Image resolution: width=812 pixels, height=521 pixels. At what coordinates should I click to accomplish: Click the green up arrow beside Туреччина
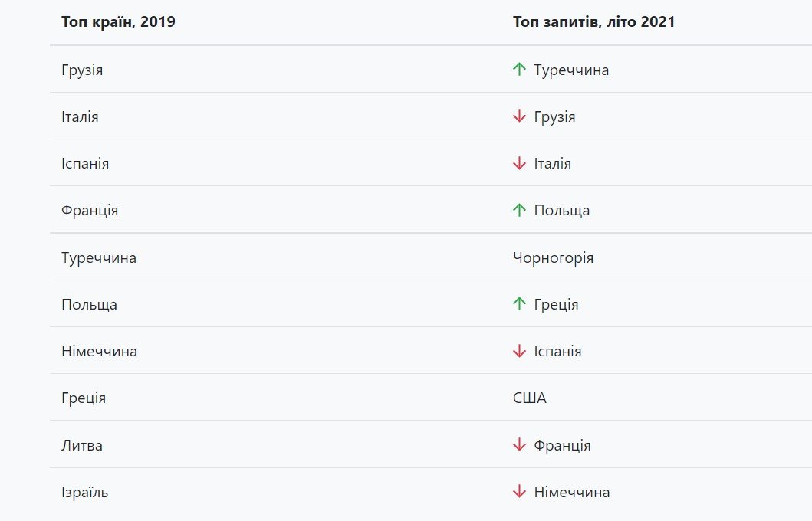519,70
